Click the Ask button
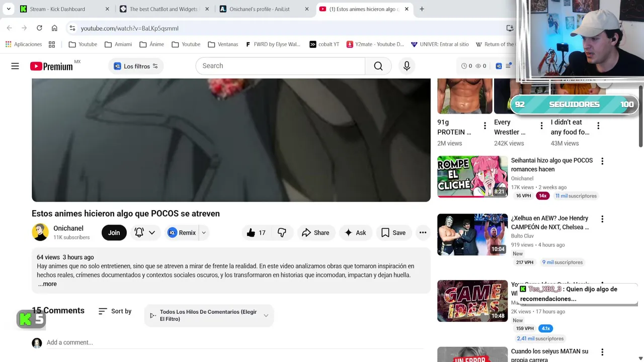 355,233
